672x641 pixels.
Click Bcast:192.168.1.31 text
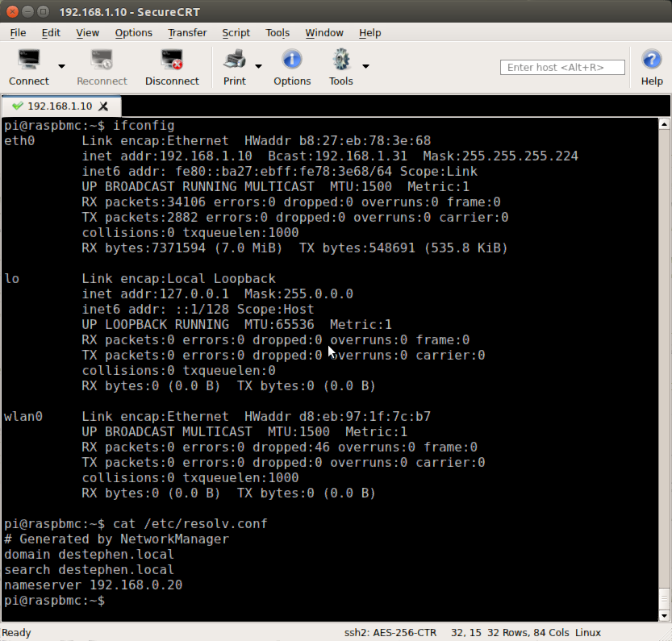tap(338, 156)
